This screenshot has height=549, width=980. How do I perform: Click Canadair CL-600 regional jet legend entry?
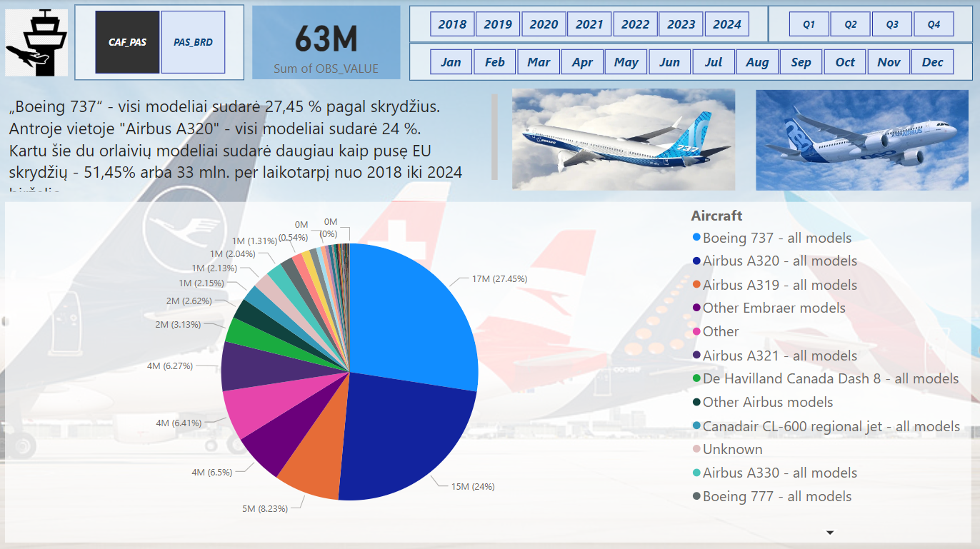[x=826, y=425]
